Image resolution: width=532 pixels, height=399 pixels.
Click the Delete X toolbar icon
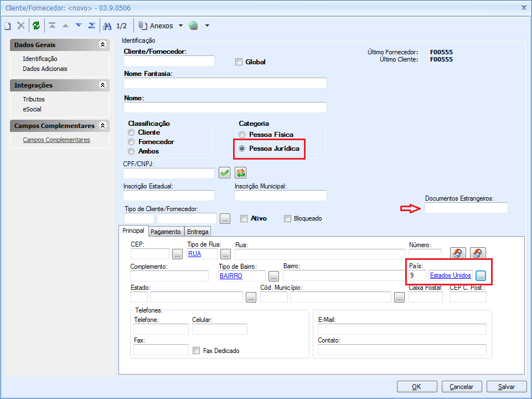point(21,25)
